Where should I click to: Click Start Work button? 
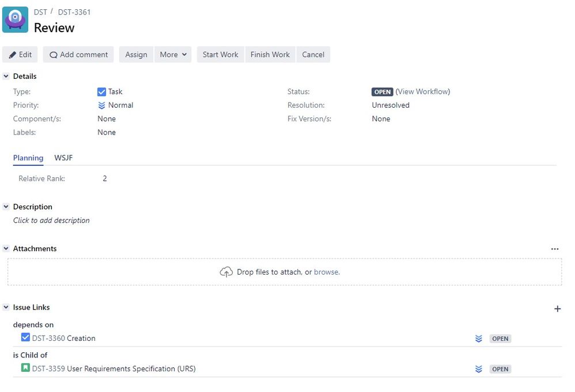pyautogui.click(x=221, y=55)
